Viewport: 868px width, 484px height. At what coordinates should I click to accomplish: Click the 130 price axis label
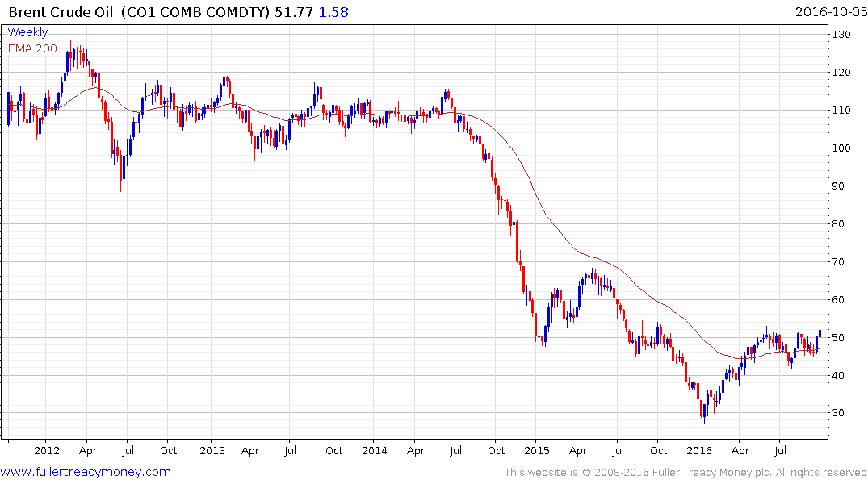[x=841, y=35]
